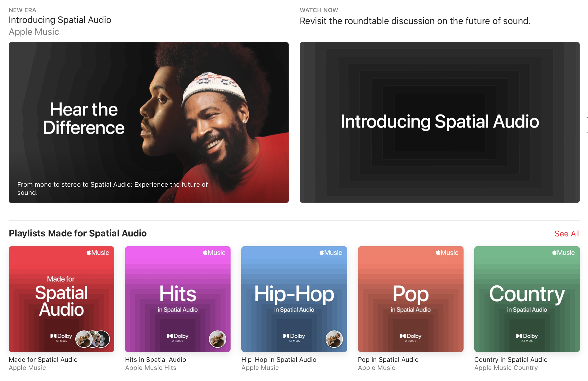
Task: Click Apple Music logo on Hip-Hop cover
Action: (330, 253)
